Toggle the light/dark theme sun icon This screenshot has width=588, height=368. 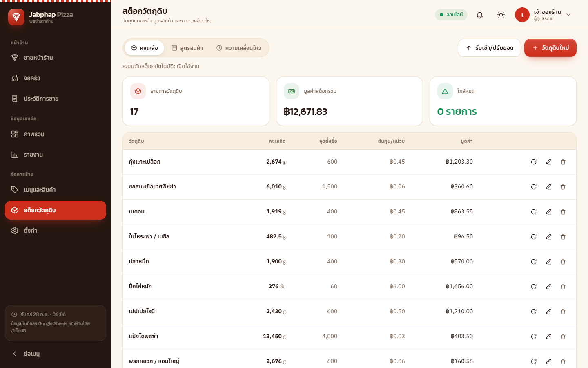tap(501, 15)
